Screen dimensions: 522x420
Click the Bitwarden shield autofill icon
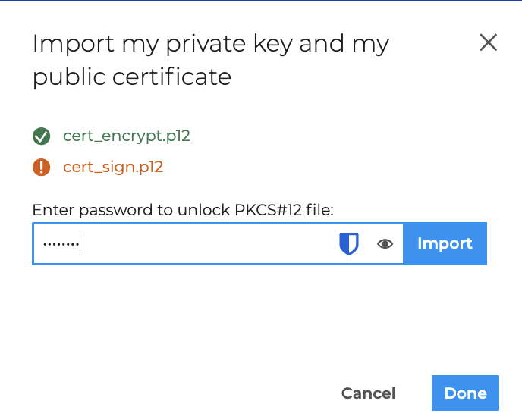pyautogui.click(x=348, y=243)
